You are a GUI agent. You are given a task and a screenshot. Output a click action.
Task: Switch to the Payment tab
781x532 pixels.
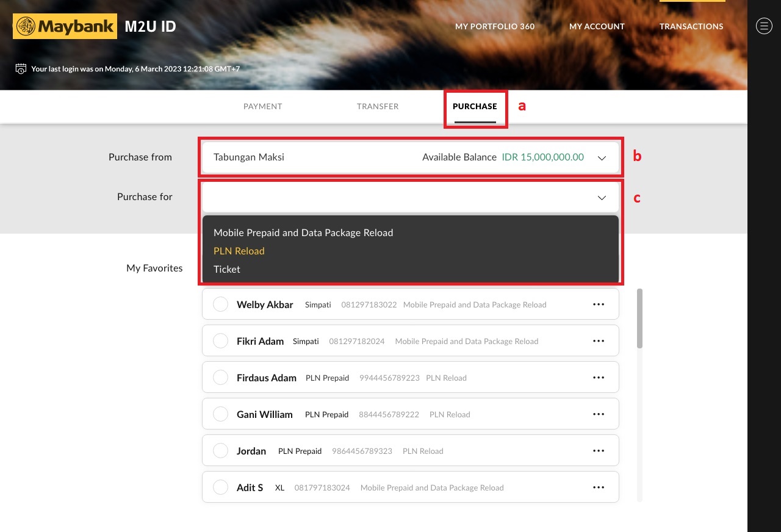click(x=262, y=106)
